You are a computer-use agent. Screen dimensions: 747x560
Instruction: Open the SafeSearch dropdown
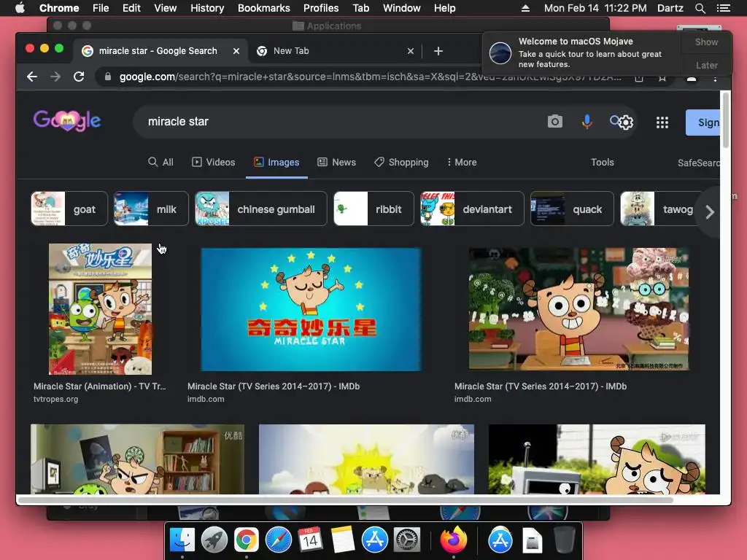pyautogui.click(x=698, y=163)
